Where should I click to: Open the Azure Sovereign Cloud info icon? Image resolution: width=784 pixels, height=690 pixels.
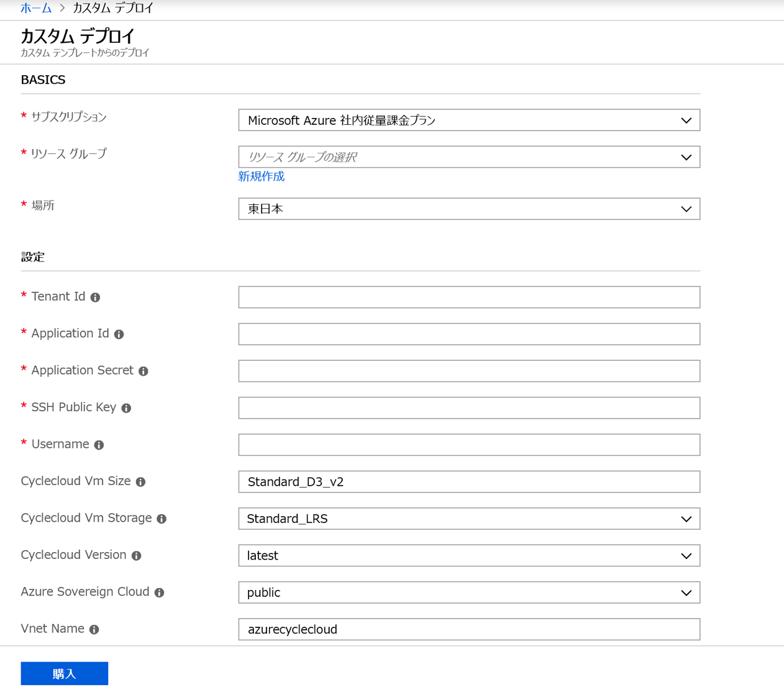[158, 592]
